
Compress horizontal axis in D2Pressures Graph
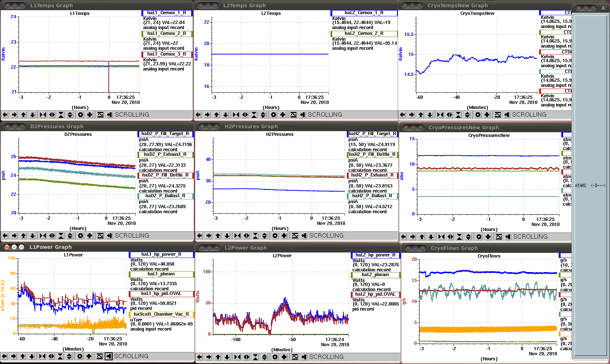pos(43,236)
